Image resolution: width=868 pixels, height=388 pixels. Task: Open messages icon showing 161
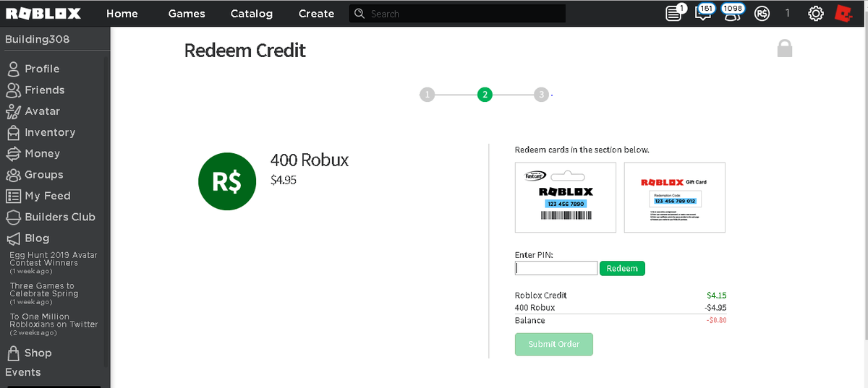point(703,13)
